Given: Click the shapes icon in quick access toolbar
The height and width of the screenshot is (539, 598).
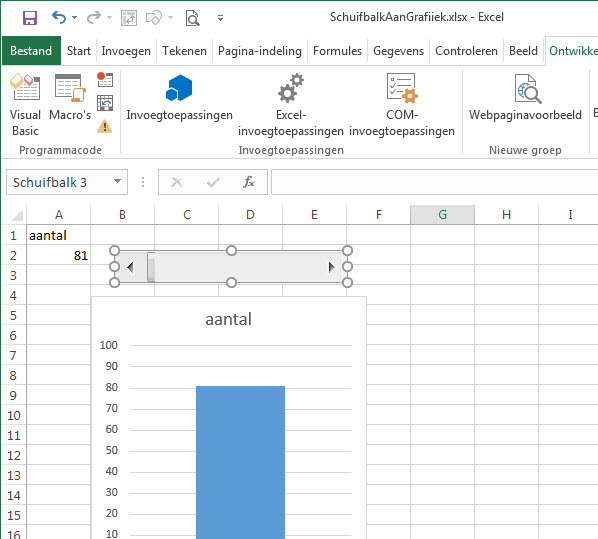Looking at the screenshot, I should pos(154,18).
